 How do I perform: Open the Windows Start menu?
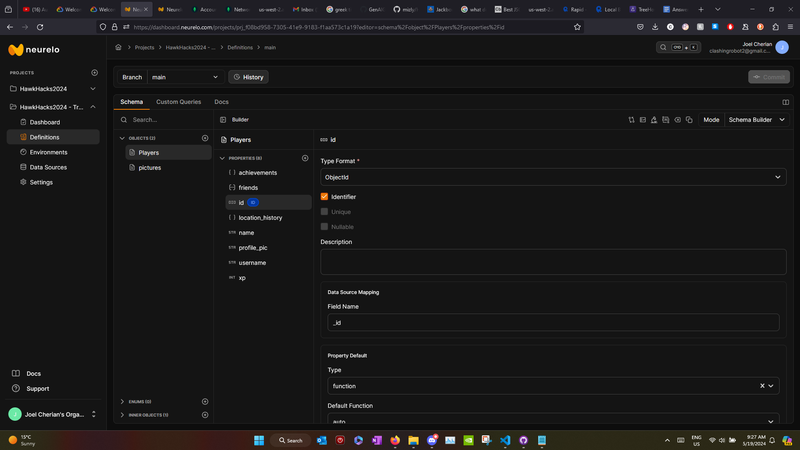(259, 440)
